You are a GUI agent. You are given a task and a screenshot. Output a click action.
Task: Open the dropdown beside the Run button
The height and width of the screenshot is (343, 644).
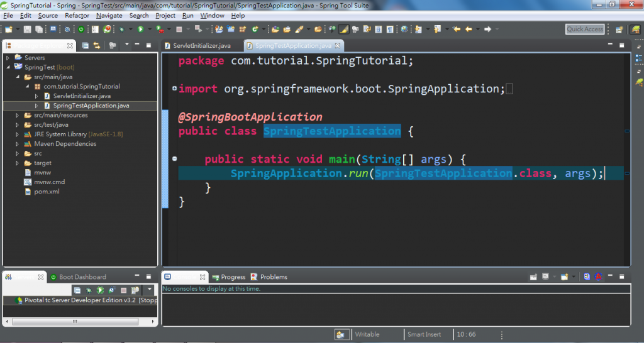(150, 29)
